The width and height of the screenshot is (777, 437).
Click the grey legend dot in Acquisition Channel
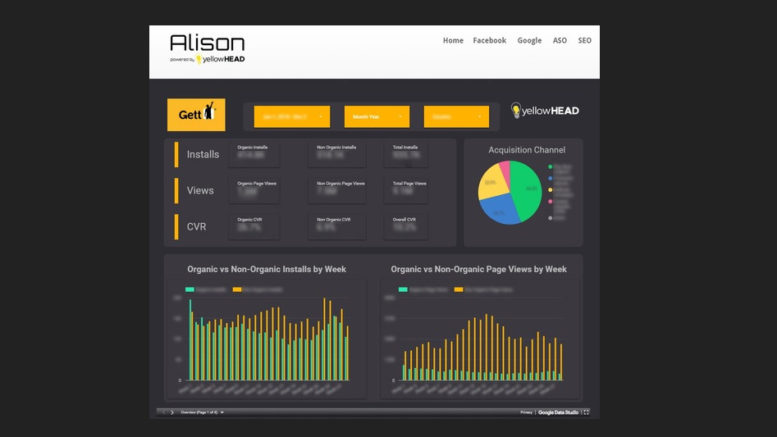tap(550, 218)
